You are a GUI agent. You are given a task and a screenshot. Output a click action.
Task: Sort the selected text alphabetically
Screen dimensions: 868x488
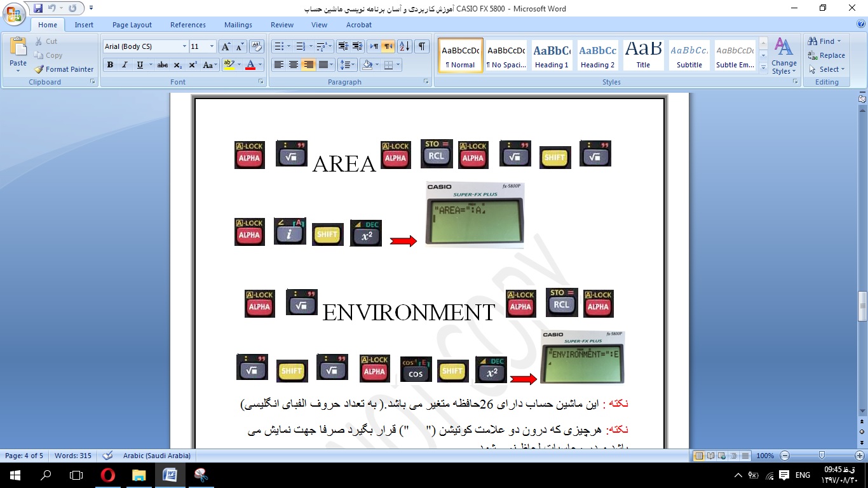(405, 46)
